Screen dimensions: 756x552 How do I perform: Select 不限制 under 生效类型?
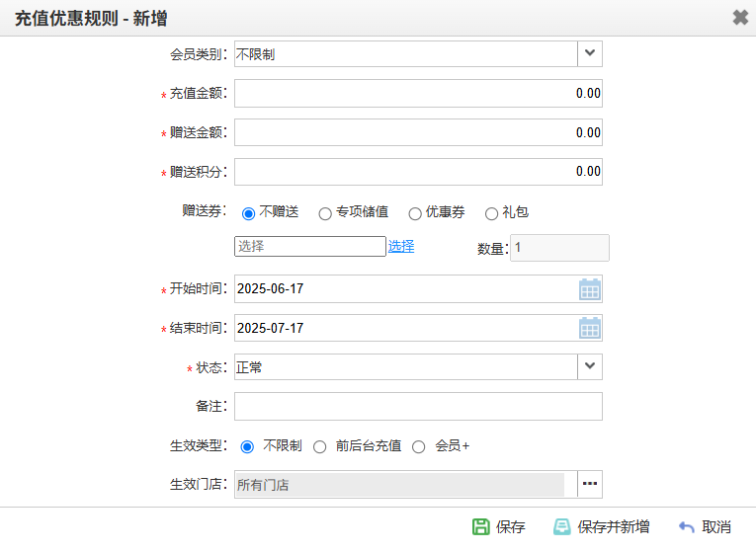247,446
